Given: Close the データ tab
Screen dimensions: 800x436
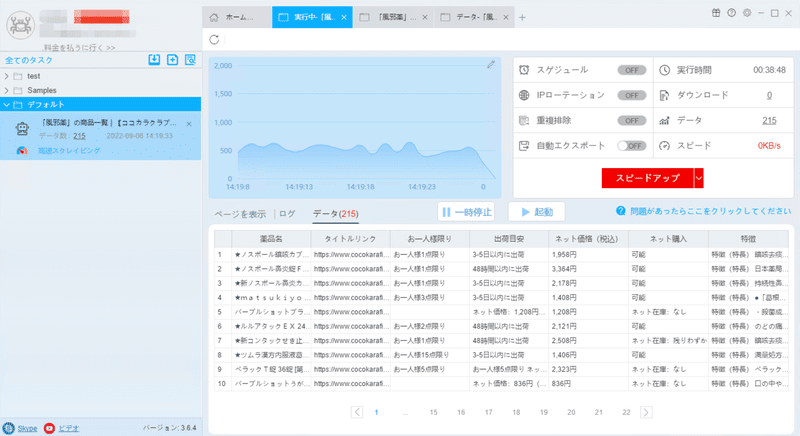Looking at the screenshot, I should [x=506, y=17].
